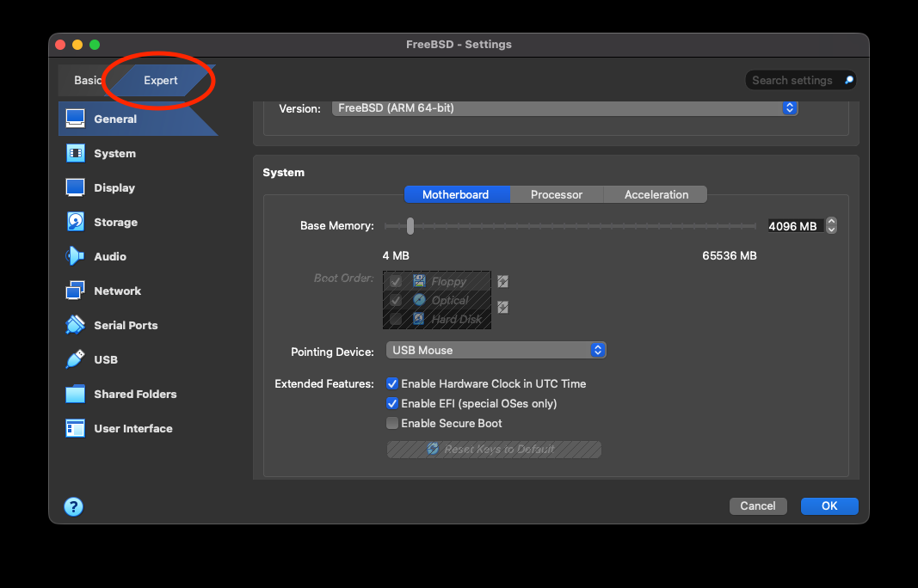918x588 pixels.
Task: Toggle the Floppy boot order checkbox
Action: tap(396, 281)
